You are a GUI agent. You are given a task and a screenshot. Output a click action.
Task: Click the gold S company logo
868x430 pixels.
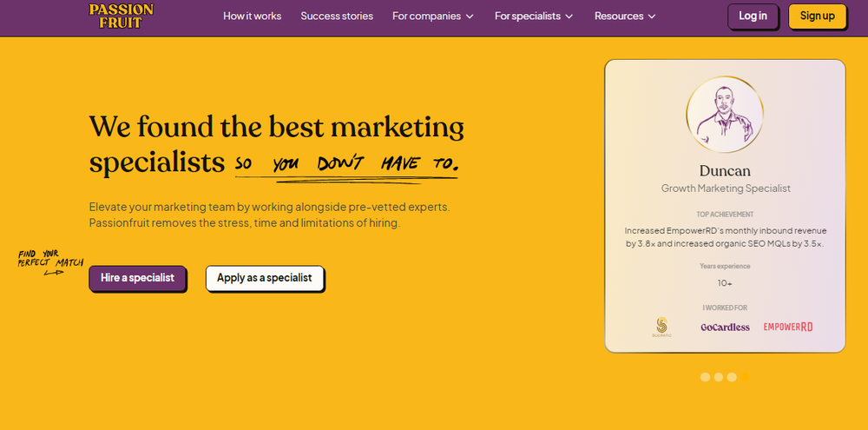[661, 327]
